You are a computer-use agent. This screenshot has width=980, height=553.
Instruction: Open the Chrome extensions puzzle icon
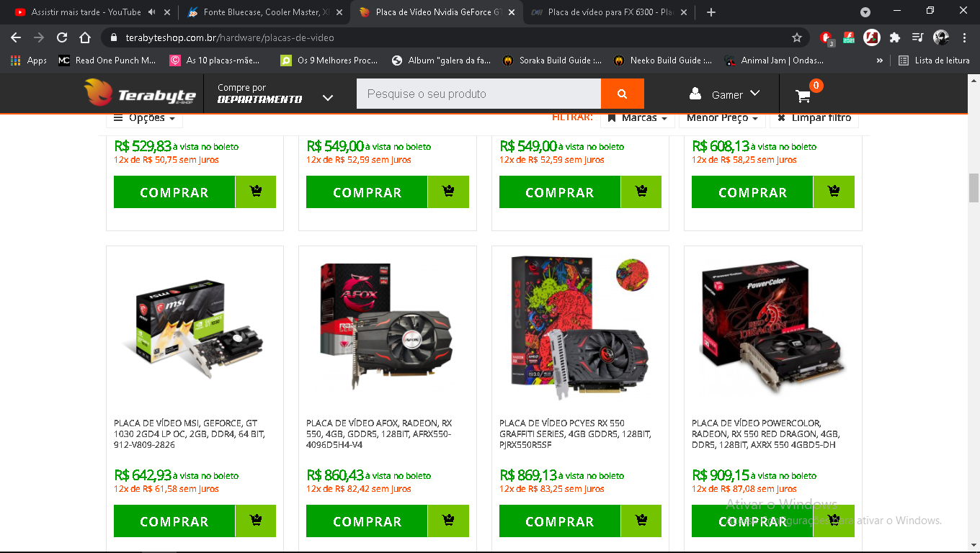[x=895, y=37]
